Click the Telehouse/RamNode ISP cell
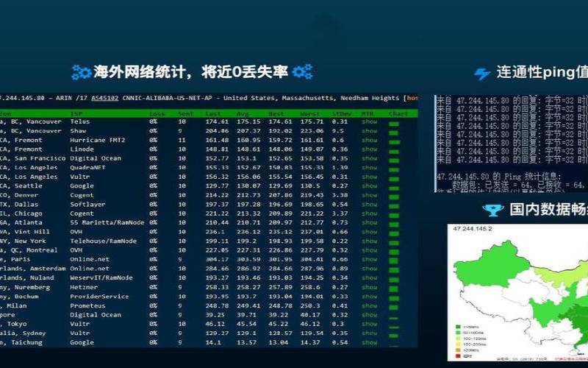Image resolution: width=588 pixels, height=368 pixels. [103, 241]
